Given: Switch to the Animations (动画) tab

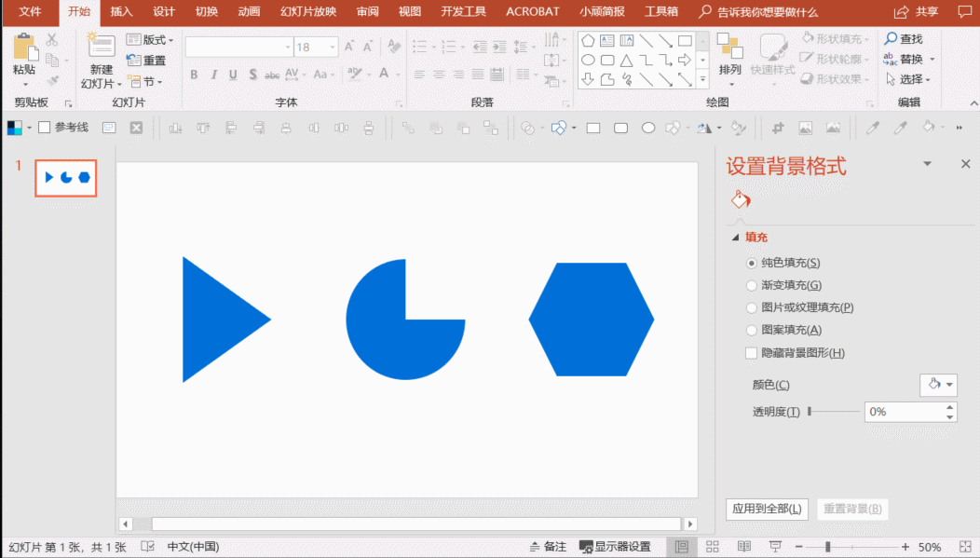Looking at the screenshot, I should pyautogui.click(x=249, y=12).
